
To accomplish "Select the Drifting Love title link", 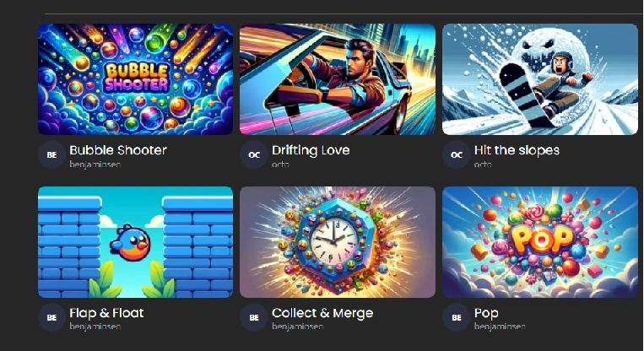I will point(311,150).
